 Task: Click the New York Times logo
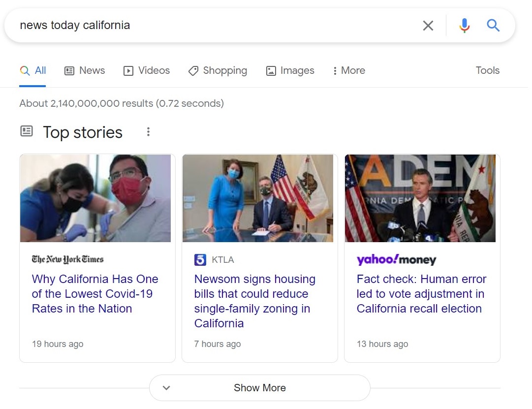click(67, 259)
